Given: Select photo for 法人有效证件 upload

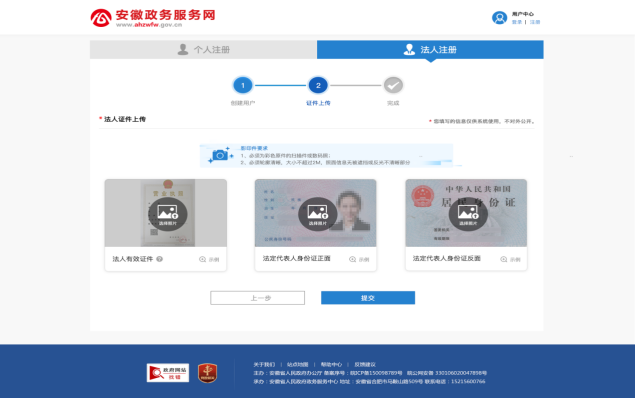Looking at the screenshot, I should click(167, 214).
